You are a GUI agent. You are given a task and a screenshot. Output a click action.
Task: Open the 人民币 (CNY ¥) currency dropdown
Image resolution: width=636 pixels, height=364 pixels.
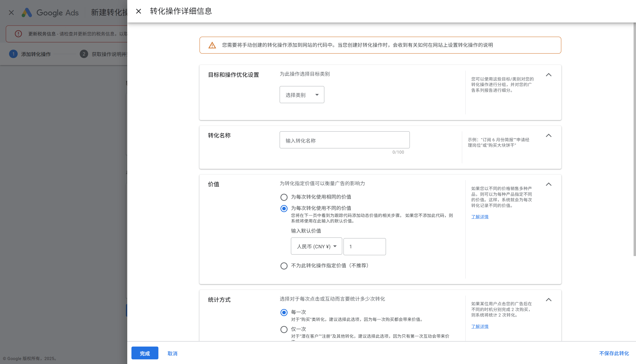[316, 246]
